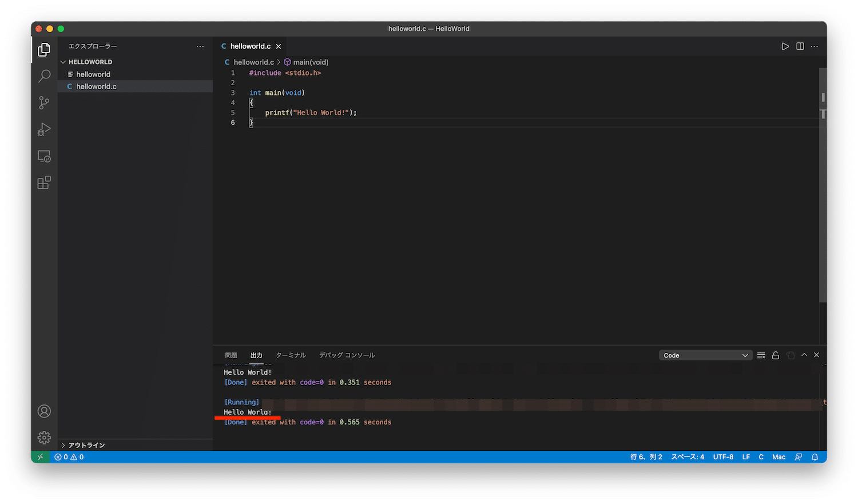Open the Search view in activity bar
This screenshot has height=504, width=858.
click(x=44, y=76)
